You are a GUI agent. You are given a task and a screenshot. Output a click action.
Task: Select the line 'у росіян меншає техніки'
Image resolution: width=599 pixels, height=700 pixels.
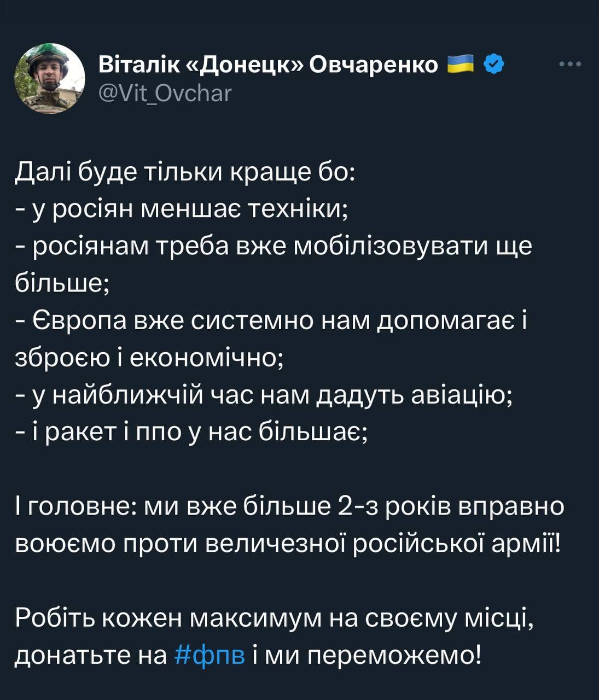(x=189, y=209)
